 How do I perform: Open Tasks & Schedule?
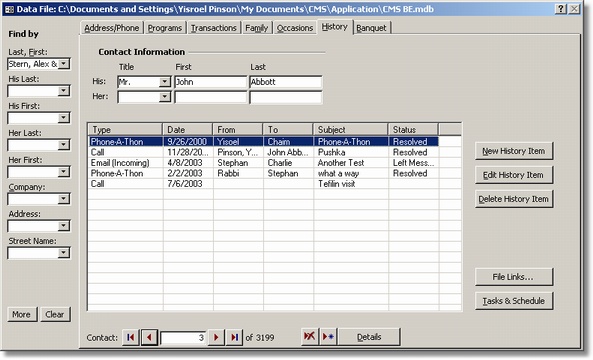514,301
